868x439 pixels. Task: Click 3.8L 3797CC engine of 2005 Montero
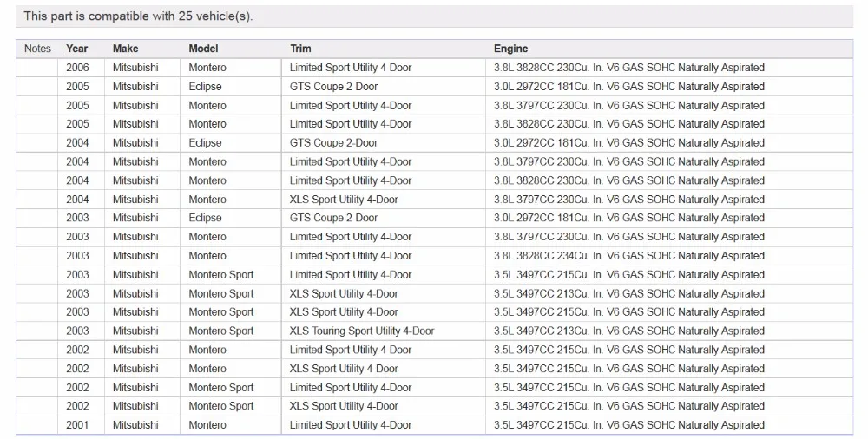pyautogui.click(x=628, y=105)
